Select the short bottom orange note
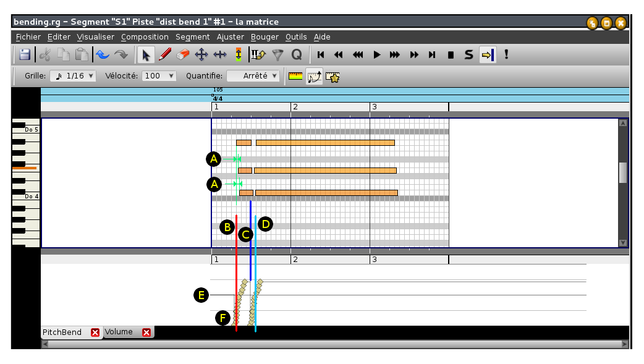Viewport: 644px width, 364px height. [x=247, y=193]
